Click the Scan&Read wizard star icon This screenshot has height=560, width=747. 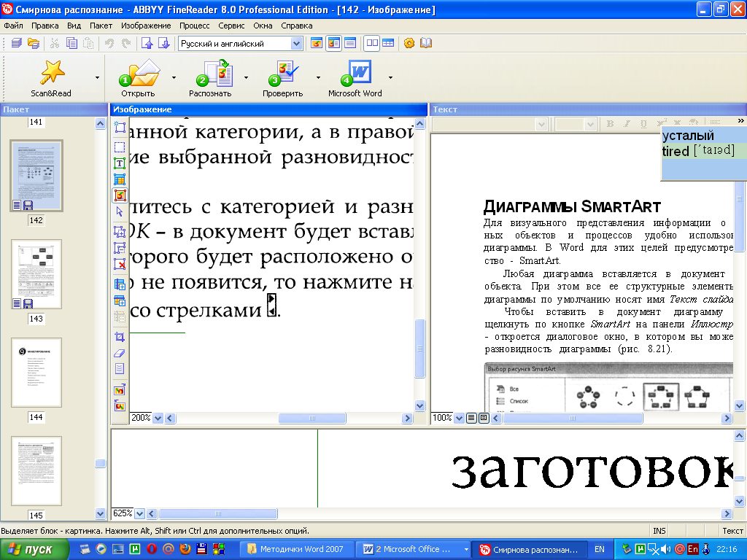(52, 72)
